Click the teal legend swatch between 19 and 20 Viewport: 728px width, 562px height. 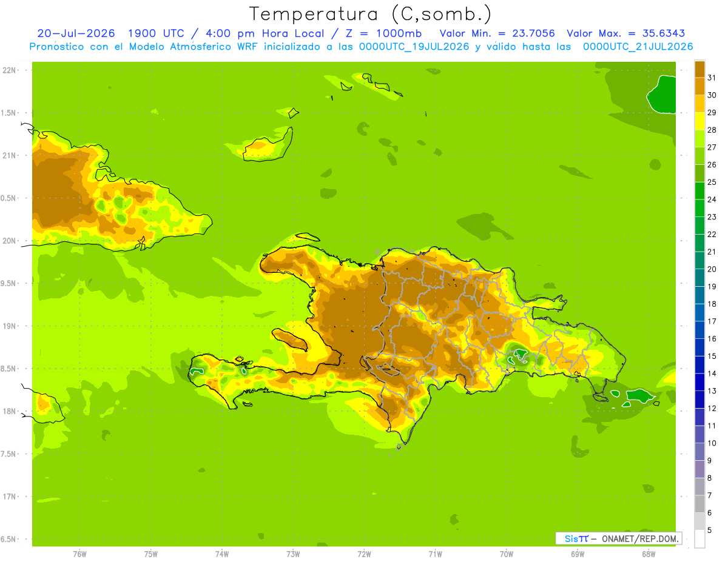(x=699, y=278)
